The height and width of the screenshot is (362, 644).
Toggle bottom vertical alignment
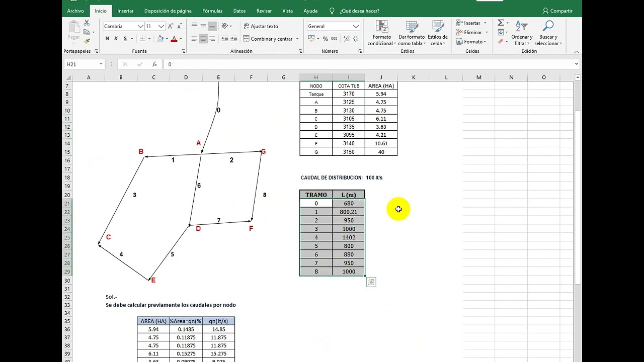coord(212,26)
